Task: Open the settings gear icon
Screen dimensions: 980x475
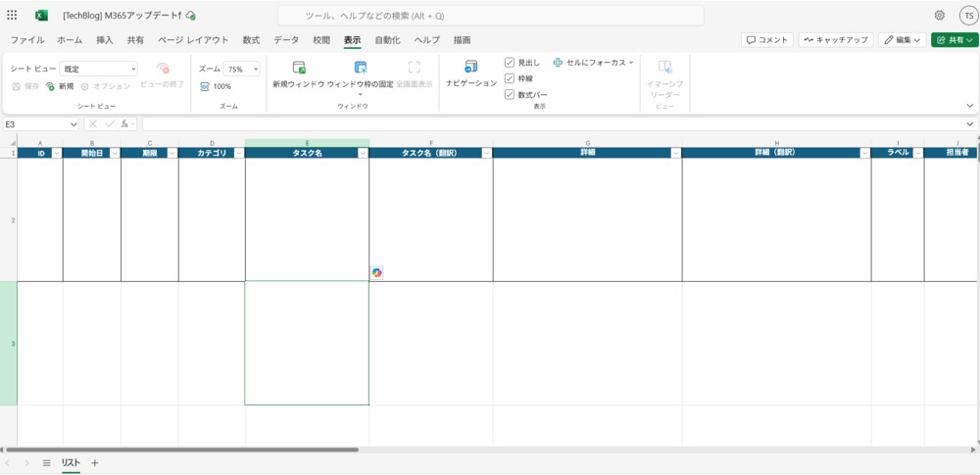Action: click(939, 16)
